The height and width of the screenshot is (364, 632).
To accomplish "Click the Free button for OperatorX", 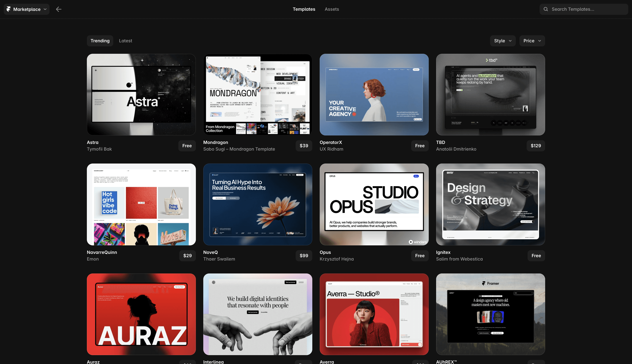I will click(420, 146).
